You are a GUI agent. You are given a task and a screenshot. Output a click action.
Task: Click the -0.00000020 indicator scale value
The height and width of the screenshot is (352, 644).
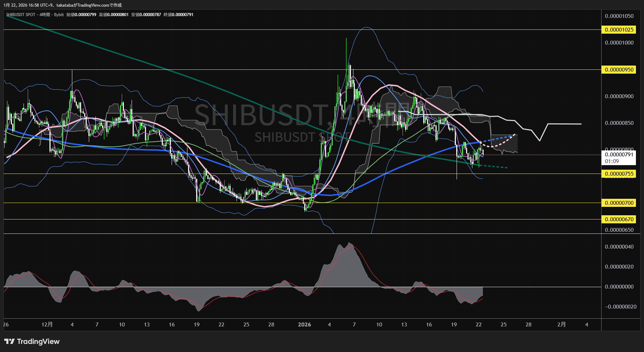click(x=620, y=307)
